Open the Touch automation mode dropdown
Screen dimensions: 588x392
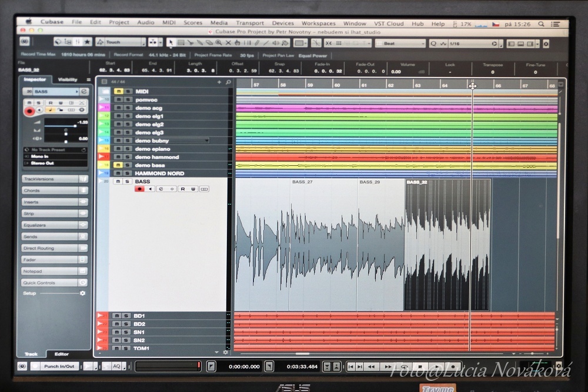tap(121, 42)
